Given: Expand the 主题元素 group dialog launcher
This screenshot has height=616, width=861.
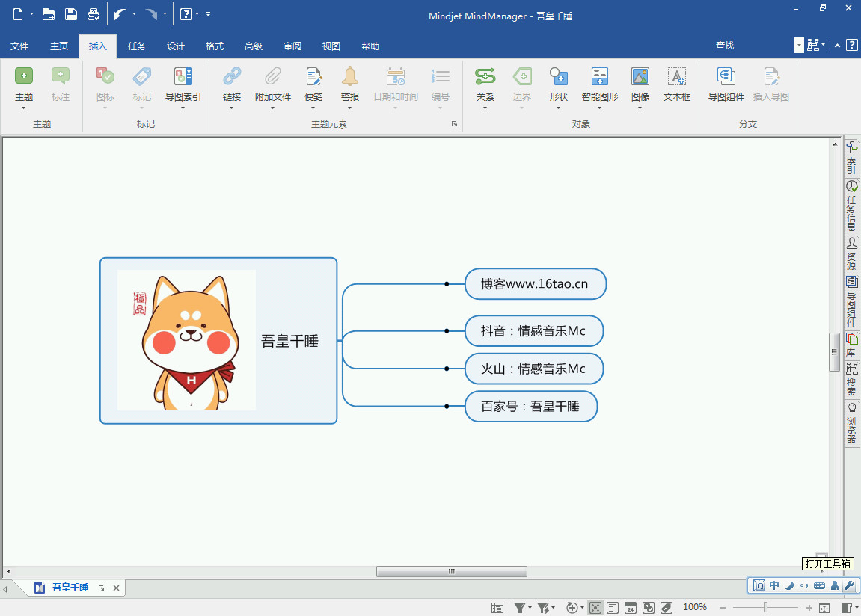Looking at the screenshot, I should [454, 124].
